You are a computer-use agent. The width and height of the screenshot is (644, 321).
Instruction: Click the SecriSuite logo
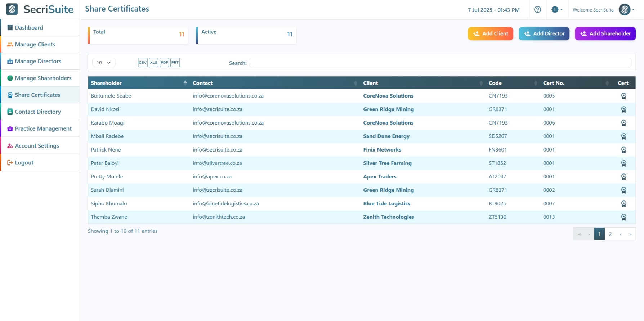pos(40,9)
